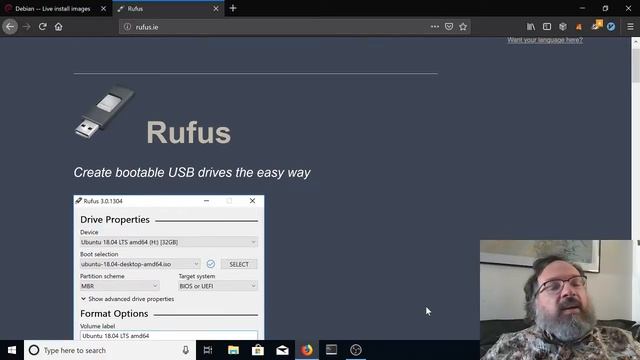Open the Firefox home page icon
640x360 pixels.
(58, 27)
